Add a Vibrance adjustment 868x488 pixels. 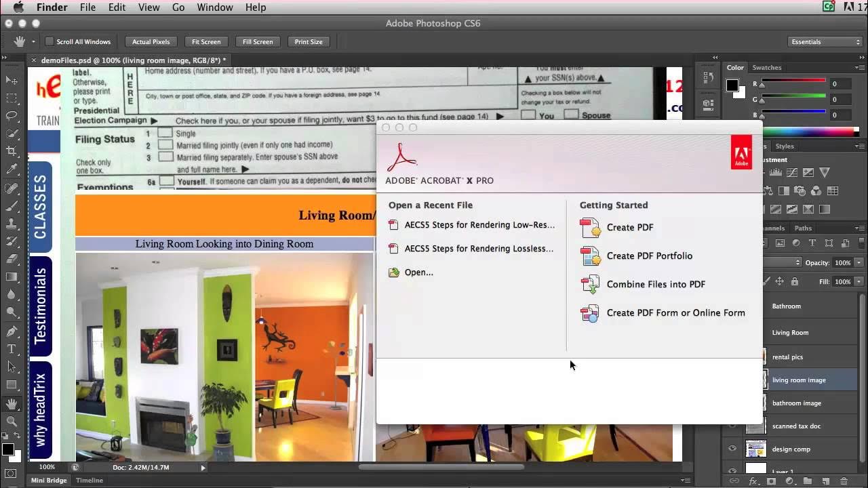point(825,172)
